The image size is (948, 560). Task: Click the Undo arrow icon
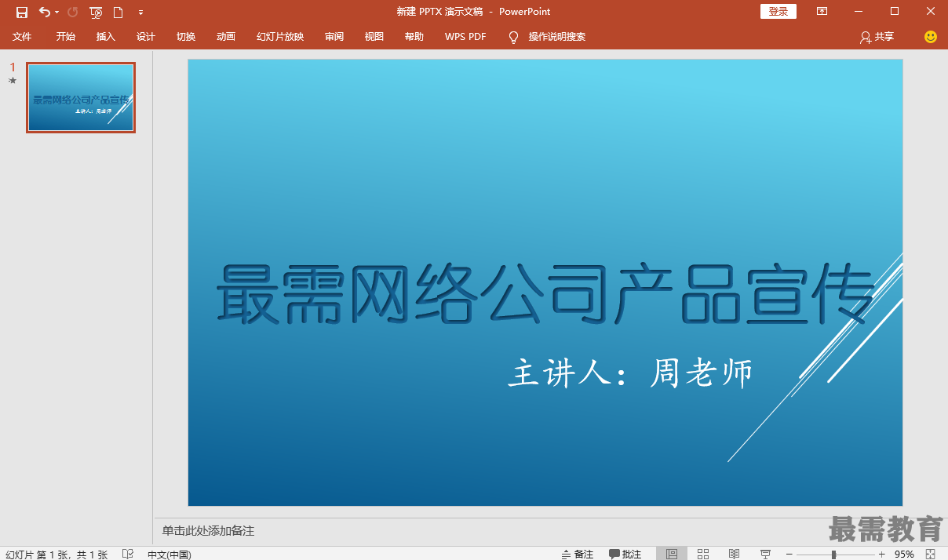(x=45, y=12)
